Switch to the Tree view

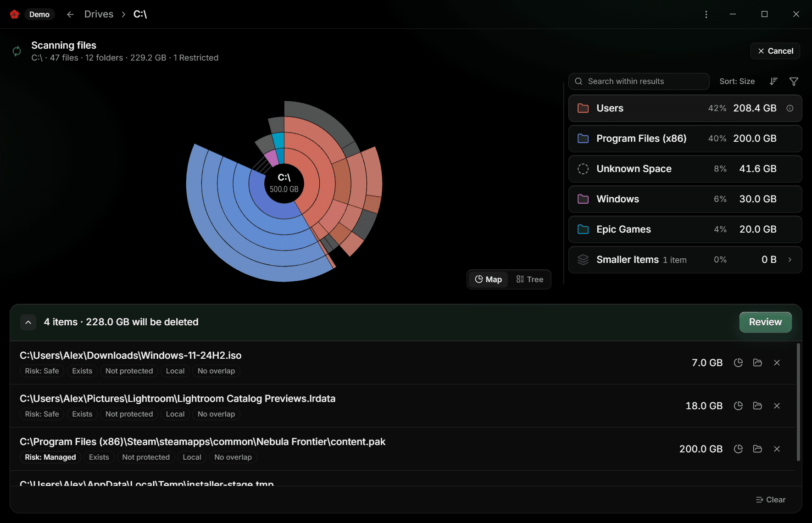tap(530, 279)
